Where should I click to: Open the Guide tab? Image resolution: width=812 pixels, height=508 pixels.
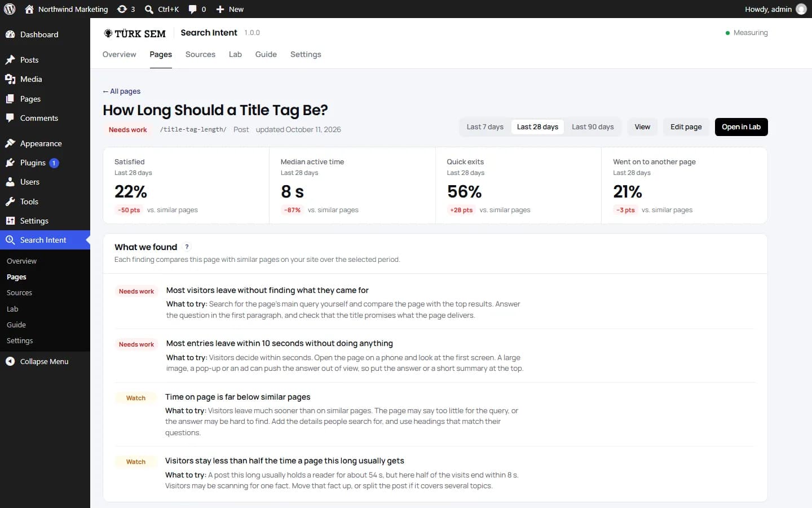(266, 54)
